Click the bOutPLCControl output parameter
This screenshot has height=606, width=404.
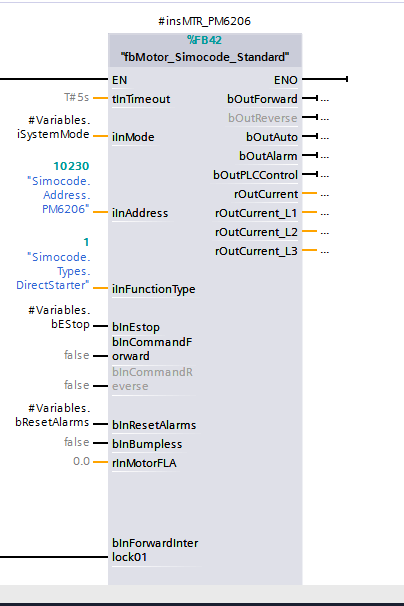255,175
